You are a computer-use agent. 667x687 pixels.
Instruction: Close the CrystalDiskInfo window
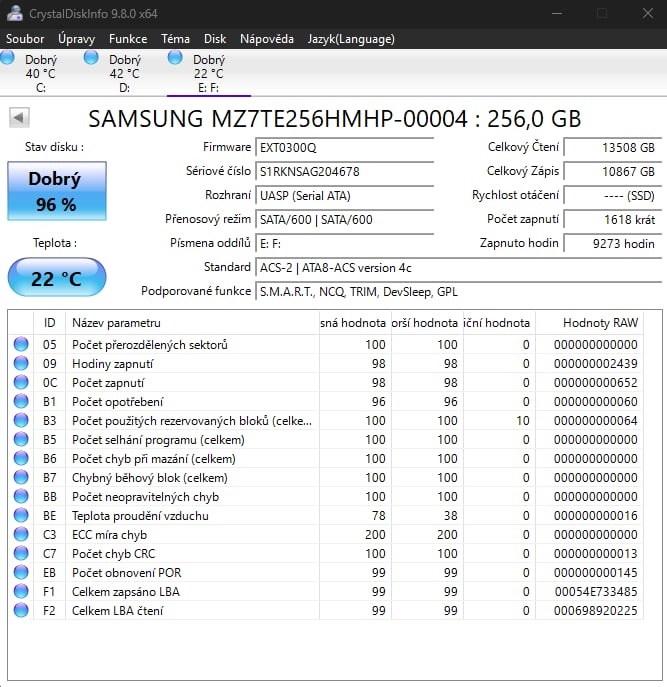[x=648, y=14]
